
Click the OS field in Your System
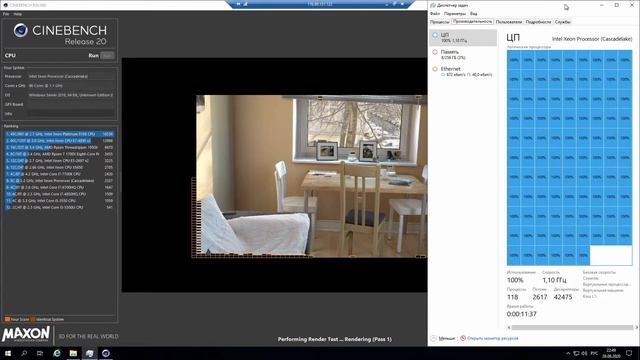click(x=71, y=95)
